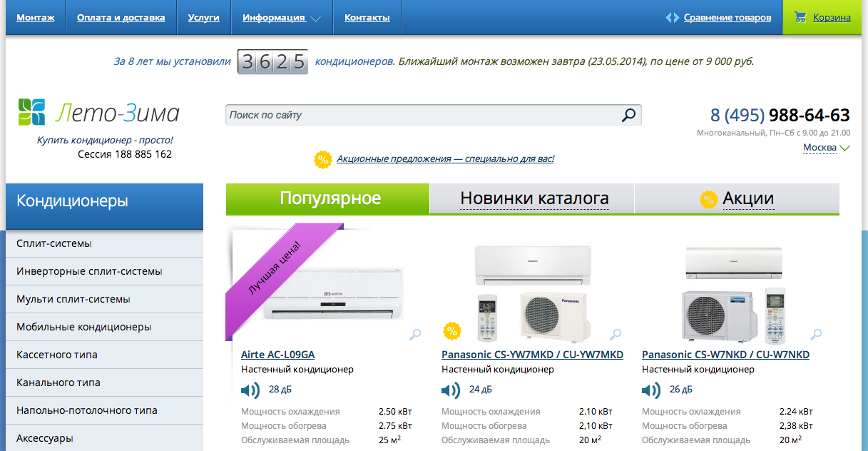Open Оплата и доставка menu item
Image resolution: width=868 pixels, height=451 pixels.
121,18
